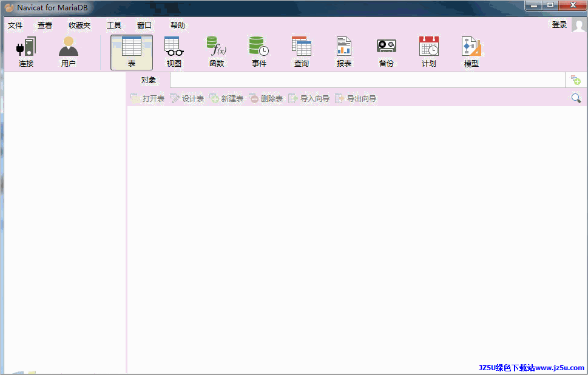Open the 备份 (Backup) cassette icon
This screenshot has height=375, width=588.
(387, 52)
